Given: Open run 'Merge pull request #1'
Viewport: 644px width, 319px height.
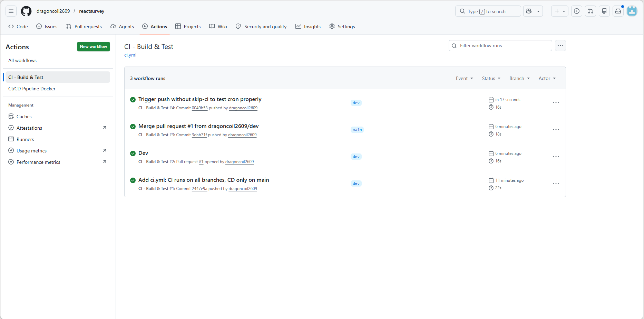Looking at the screenshot, I should pyautogui.click(x=198, y=126).
